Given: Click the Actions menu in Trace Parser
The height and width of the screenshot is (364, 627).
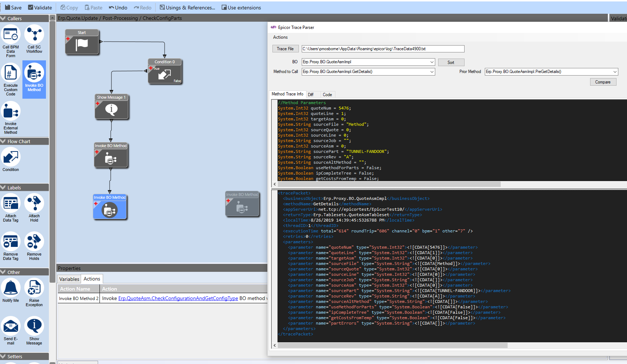Looking at the screenshot, I should point(280,37).
